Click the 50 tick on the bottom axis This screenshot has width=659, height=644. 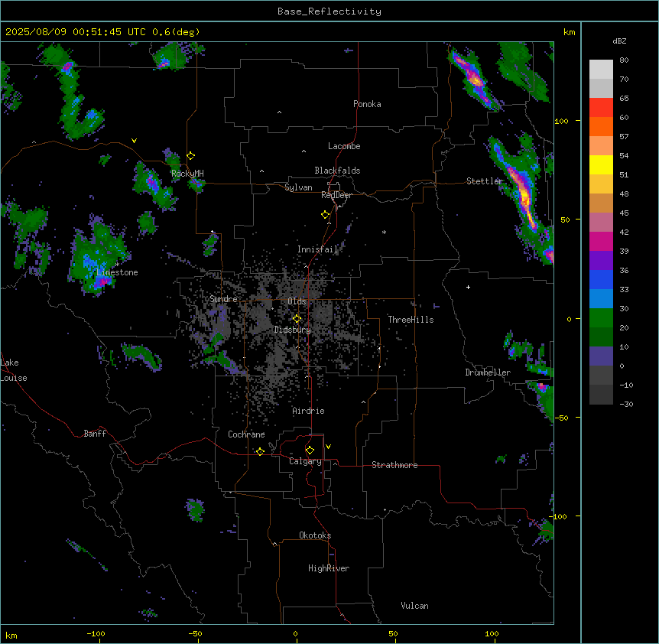pyautogui.click(x=394, y=633)
